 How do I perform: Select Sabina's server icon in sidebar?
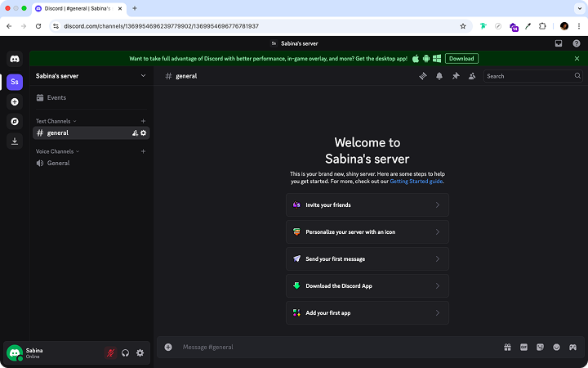(15, 82)
